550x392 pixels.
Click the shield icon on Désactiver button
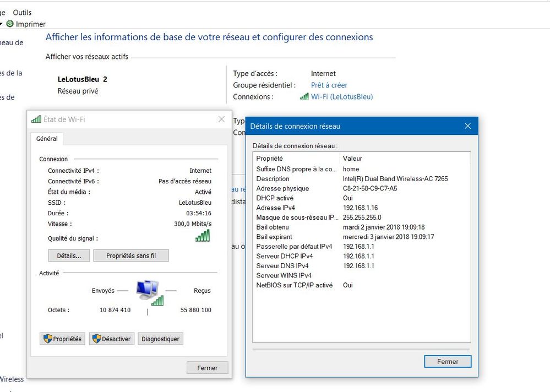point(96,339)
